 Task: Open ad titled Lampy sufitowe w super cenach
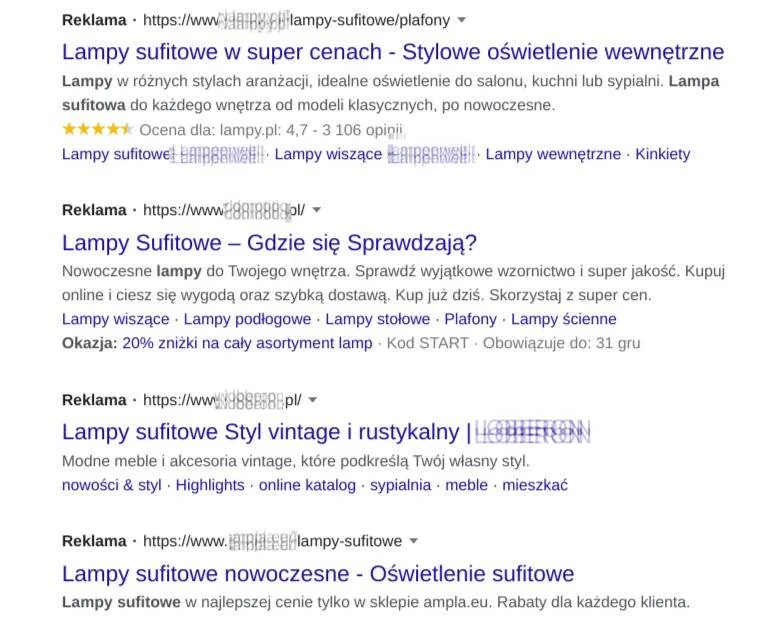[393, 52]
